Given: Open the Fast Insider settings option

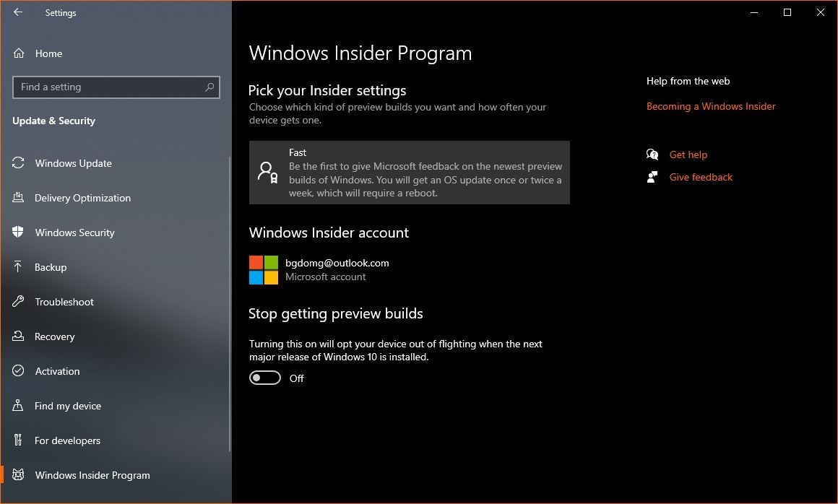Looking at the screenshot, I should (410, 173).
